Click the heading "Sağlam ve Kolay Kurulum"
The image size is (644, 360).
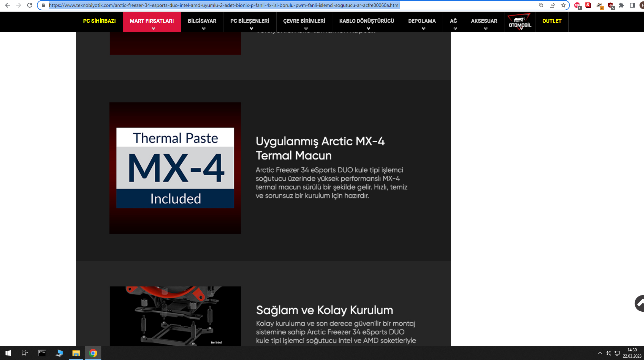324,310
